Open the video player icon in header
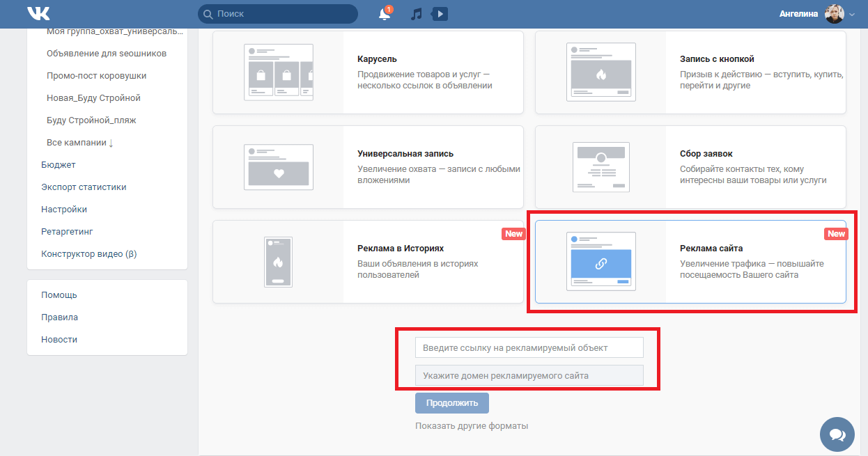868x456 pixels. (440, 14)
